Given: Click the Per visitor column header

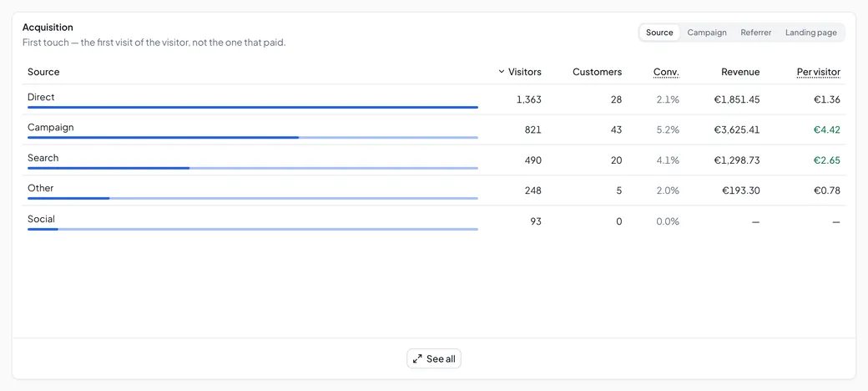Looking at the screenshot, I should 818,72.
